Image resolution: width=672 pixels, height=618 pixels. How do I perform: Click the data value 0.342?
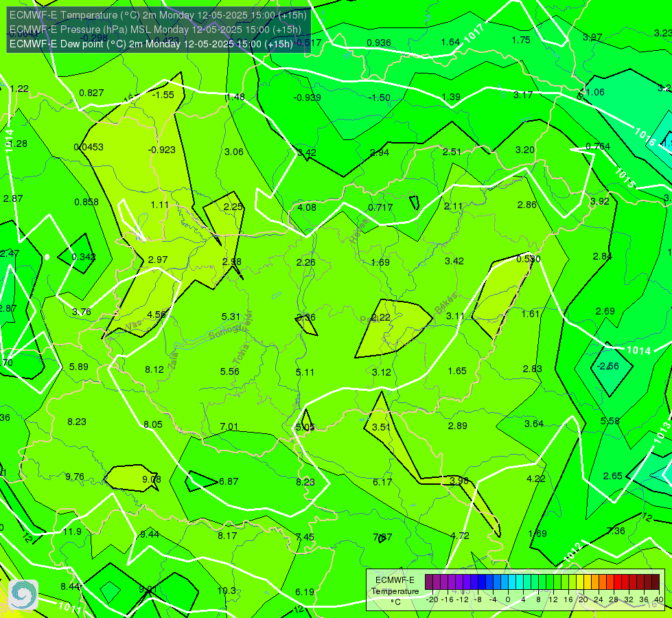point(84,257)
